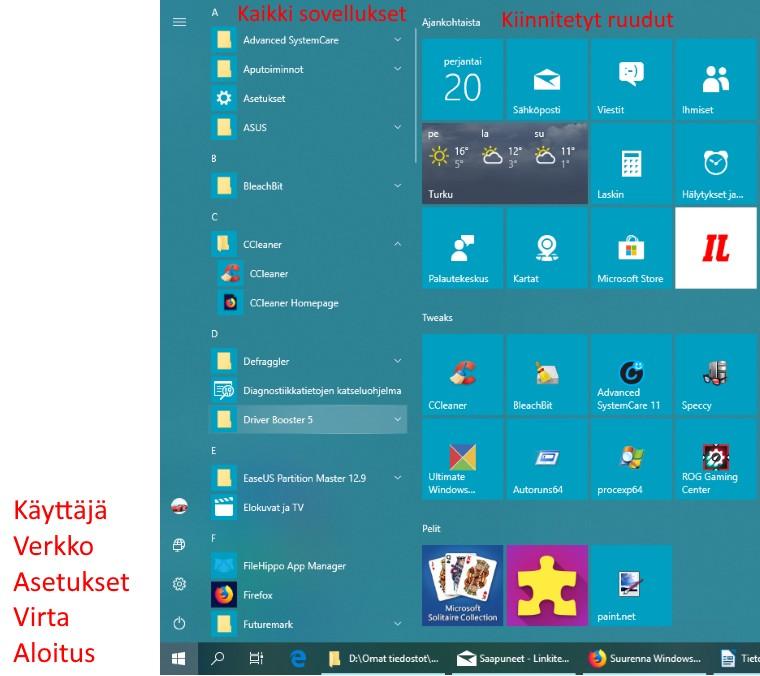
Task: Launch the paint.net tile
Action: tap(631, 585)
